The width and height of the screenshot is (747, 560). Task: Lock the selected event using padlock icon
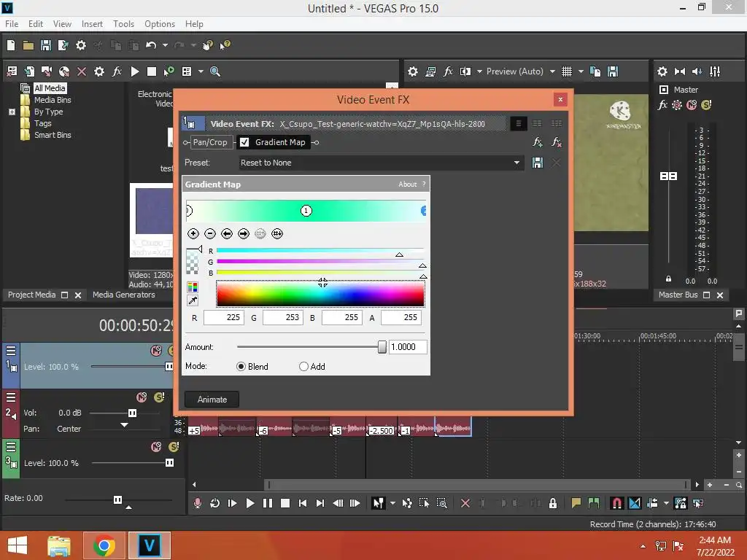[553, 503]
